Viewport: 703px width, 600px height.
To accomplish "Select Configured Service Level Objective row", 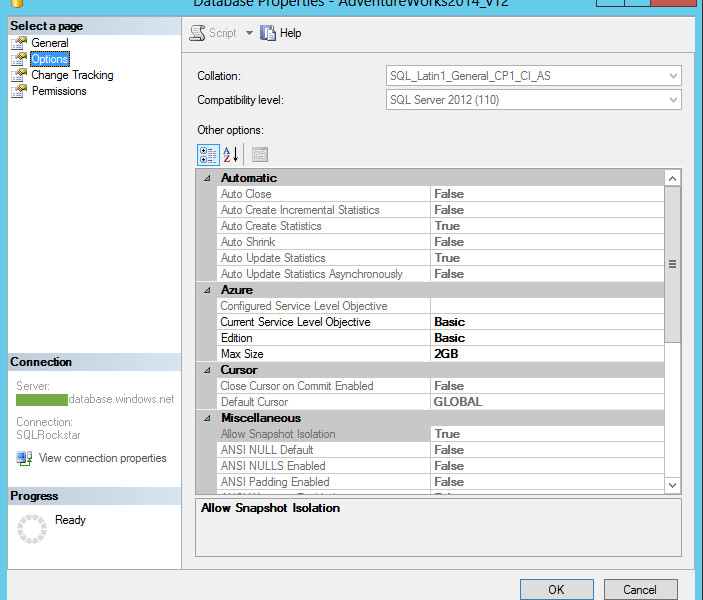I will [x=440, y=306].
